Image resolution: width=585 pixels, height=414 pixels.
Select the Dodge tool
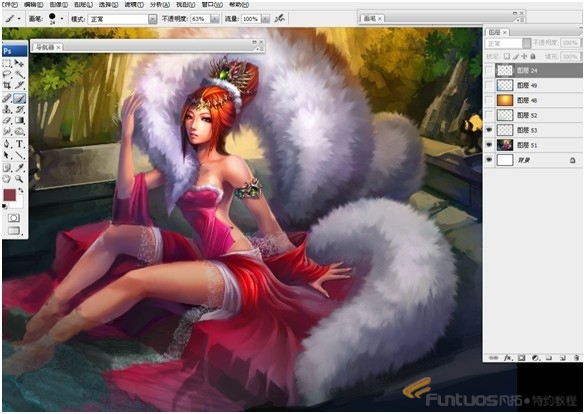(19, 131)
